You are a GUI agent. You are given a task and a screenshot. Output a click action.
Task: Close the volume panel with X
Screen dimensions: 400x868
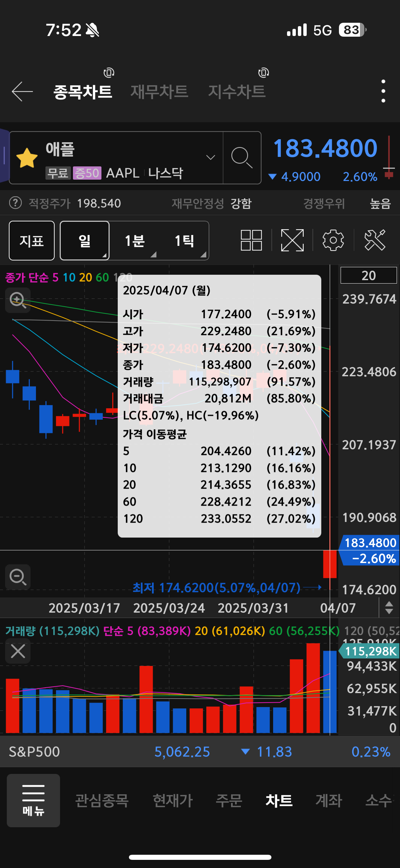click(18, 651)
